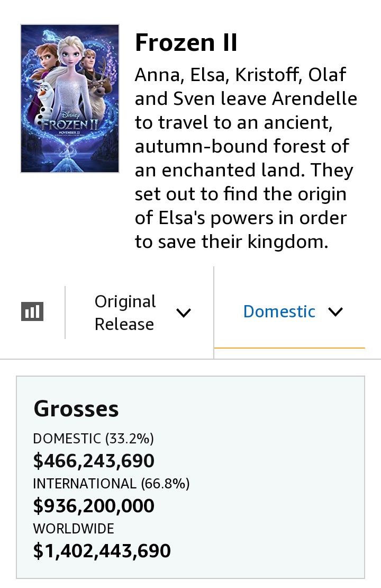The width and height of the screenshot is (381, 588).
Task: Select the INTERNATIONAL (66.8%) label
Action: pos(111,483)
